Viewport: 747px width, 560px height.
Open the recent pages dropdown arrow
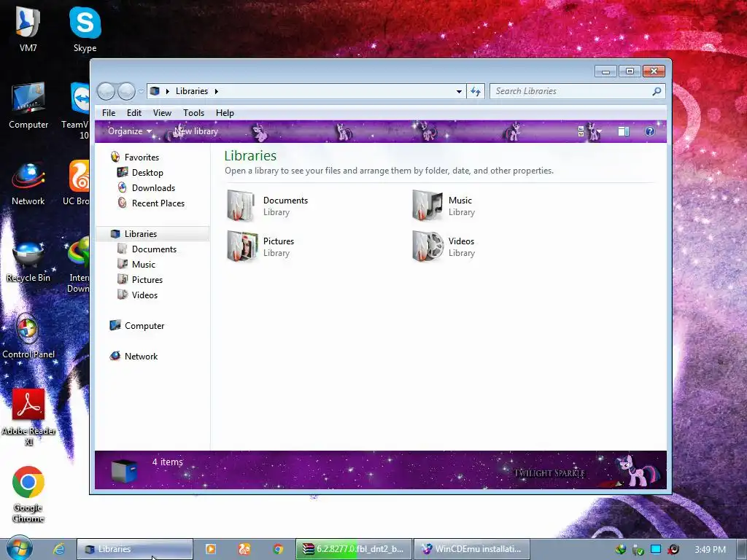point(142,91)
